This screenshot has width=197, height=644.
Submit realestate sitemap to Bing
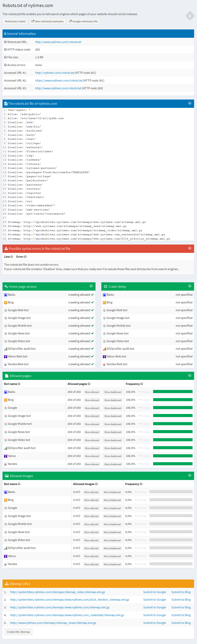tap(181, 615)
